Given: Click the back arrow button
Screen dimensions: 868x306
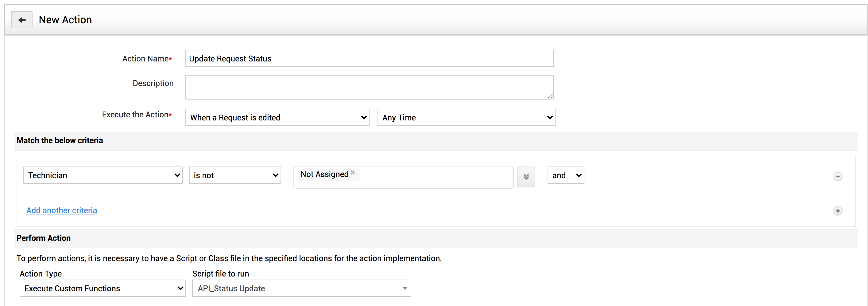Looking at the screenshot, I should tap(21, 20).
